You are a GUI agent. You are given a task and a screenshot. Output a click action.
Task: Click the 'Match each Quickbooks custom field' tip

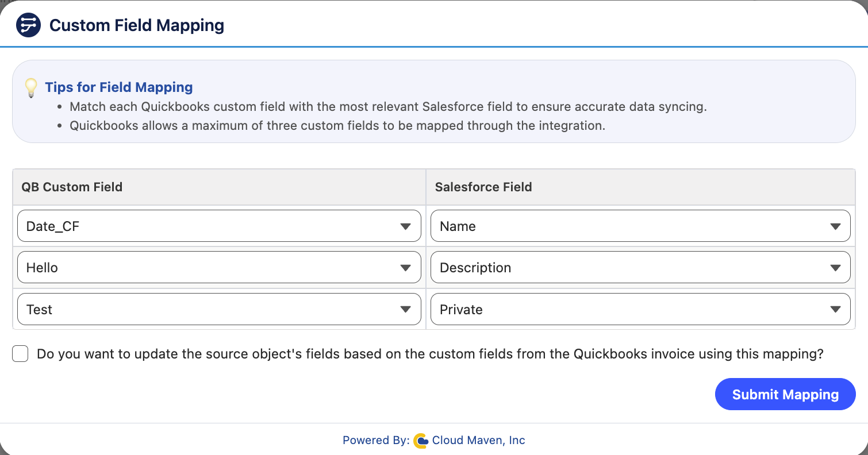click(x=388, y=107)
